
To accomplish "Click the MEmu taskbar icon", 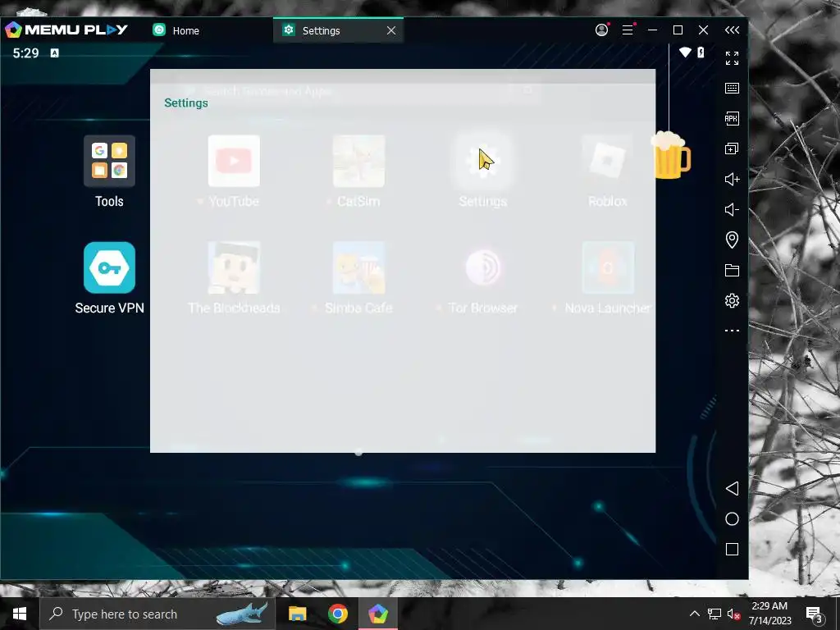I will point(378,614).
